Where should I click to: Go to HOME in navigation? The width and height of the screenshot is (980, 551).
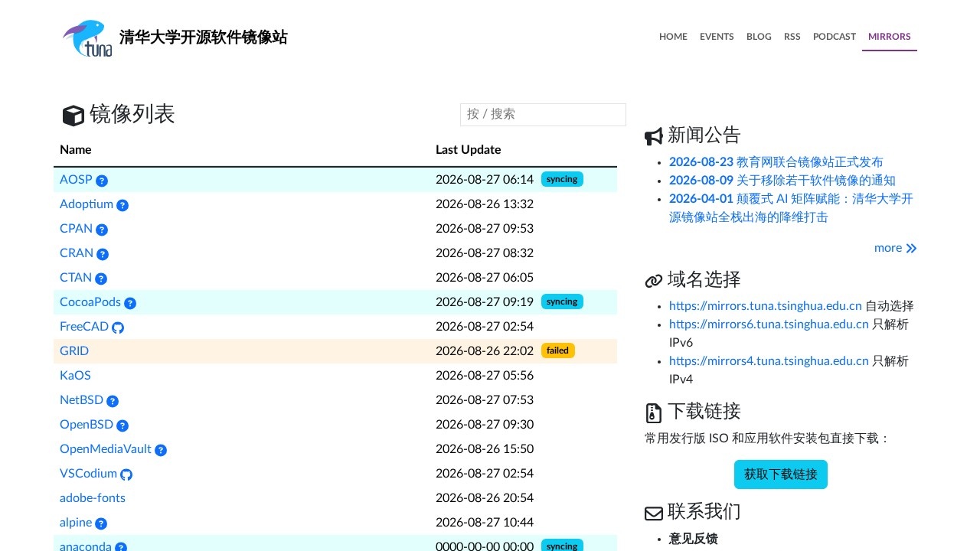673,37
